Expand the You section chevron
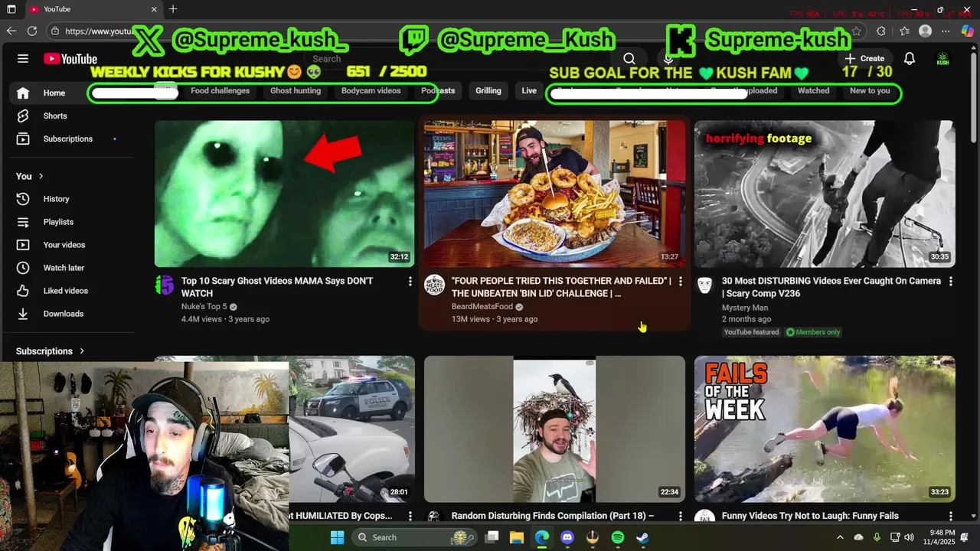The image size is (980, 551). coord(41,177)
